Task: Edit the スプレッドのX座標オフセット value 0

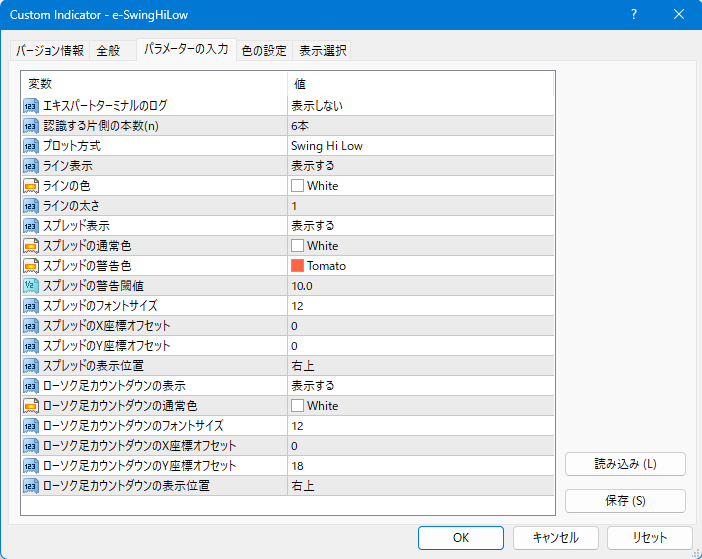Action: tap(420, 326)
